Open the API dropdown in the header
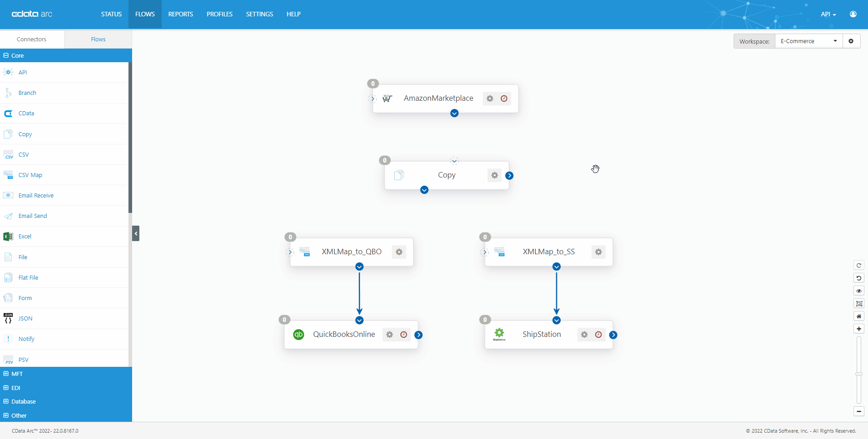The width and height of the screenshot is (868, 439). click(x=828, y=14)
